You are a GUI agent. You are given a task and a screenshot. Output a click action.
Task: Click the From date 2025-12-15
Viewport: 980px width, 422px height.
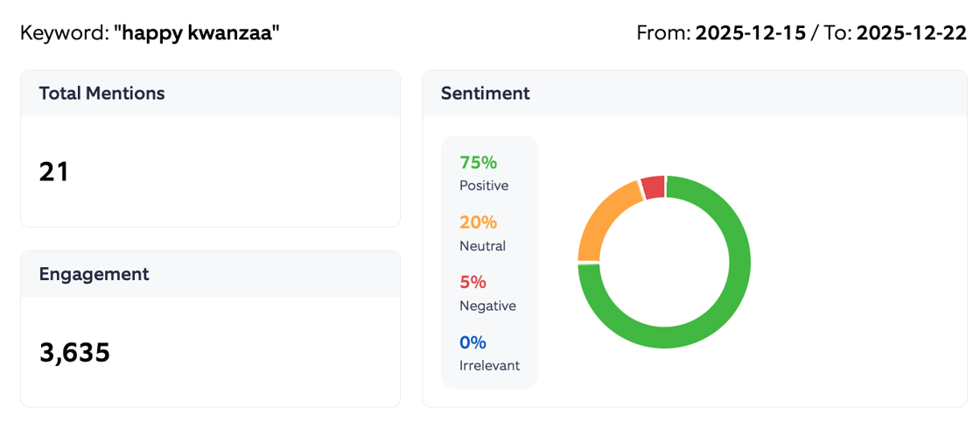tap(751, 34)
